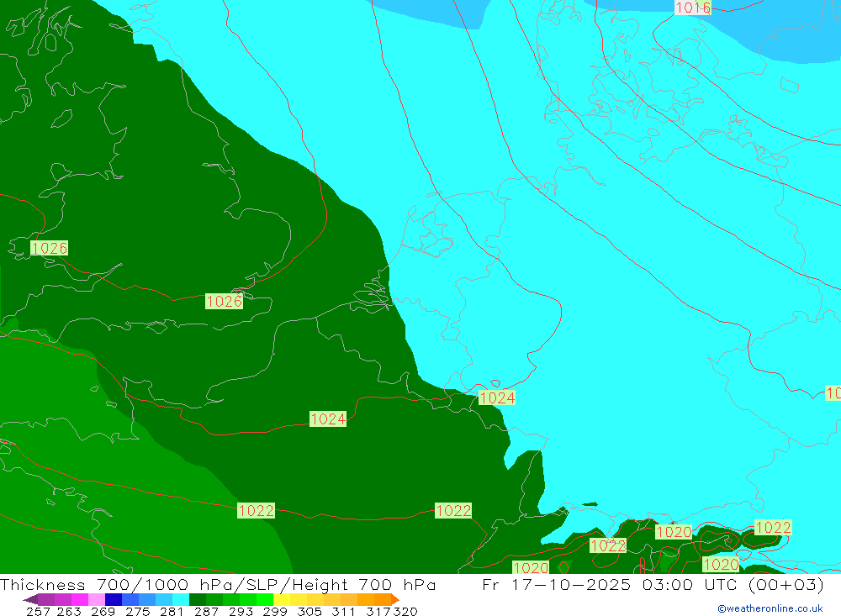Select the darkest green legend swatch above 287

pyautogui.click(x=198, y=599)
